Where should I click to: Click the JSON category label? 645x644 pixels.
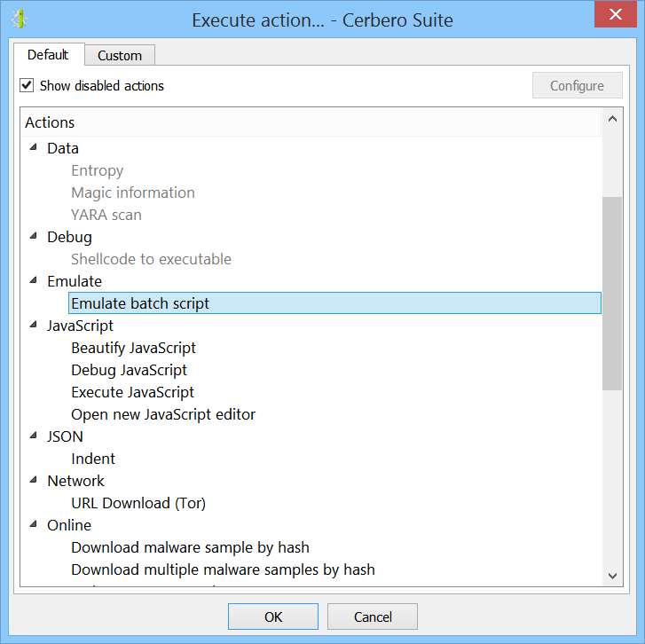pyautogui.click(x=65, y=436)
